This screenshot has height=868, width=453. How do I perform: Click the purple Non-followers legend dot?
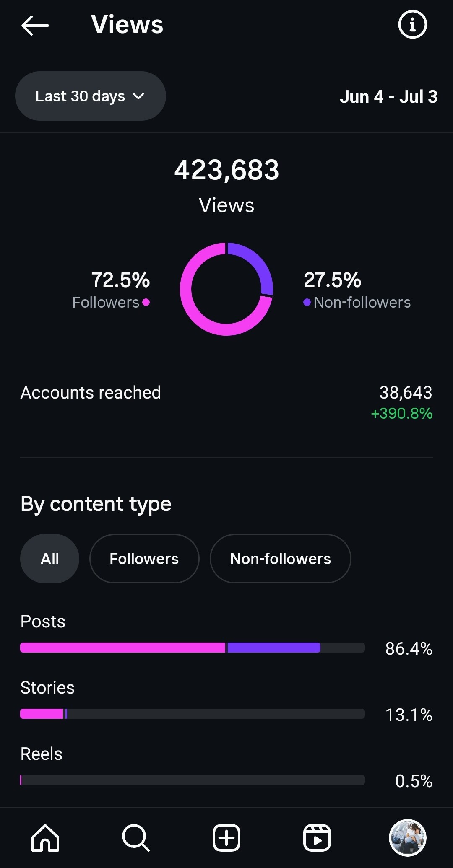tap(307, 302)
